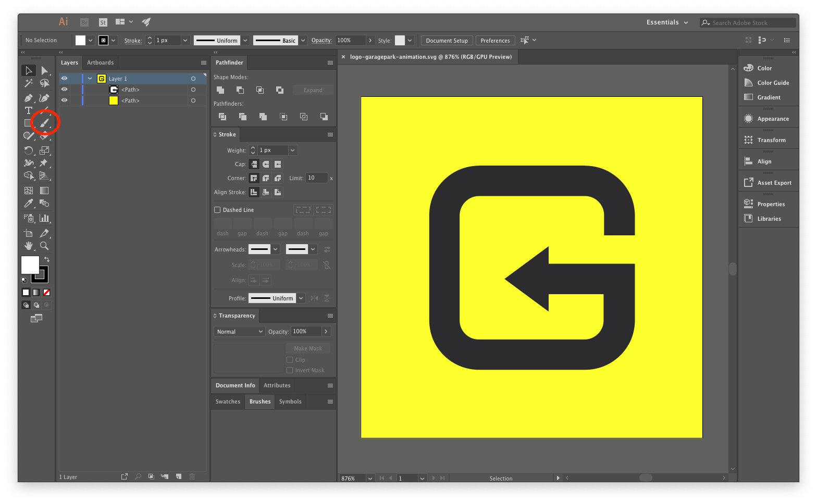Click the Divide pathfinder icon
This screenshot has width=817, height=504.
pyautogui.click(x=222, y=117)
